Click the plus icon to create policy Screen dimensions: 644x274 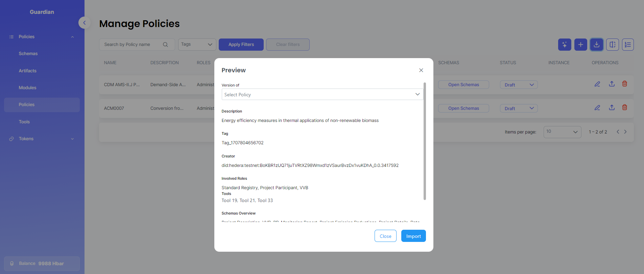click(x=580, y=45)
